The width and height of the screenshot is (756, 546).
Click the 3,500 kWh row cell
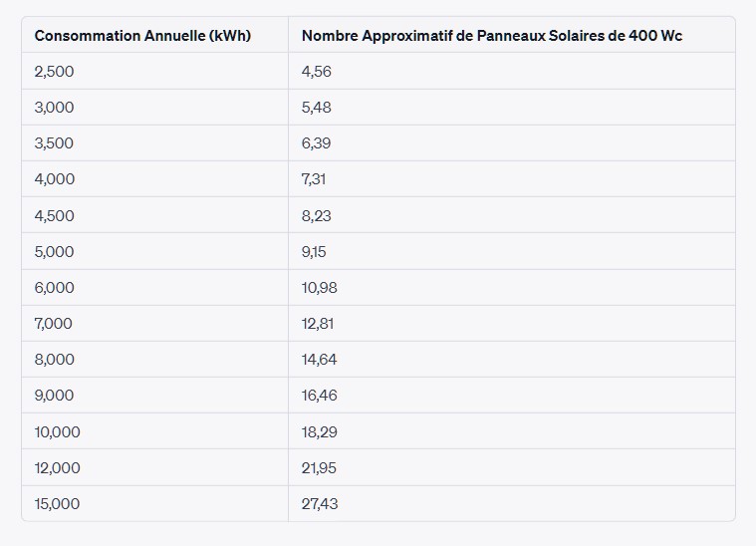pyautogui.click(x=54, y=142)
